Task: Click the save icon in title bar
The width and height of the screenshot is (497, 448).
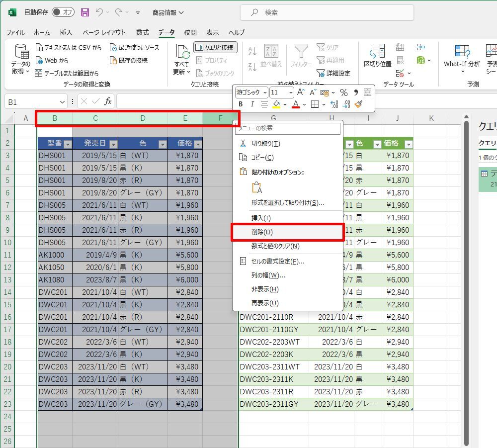Action: tap(85, 12)
